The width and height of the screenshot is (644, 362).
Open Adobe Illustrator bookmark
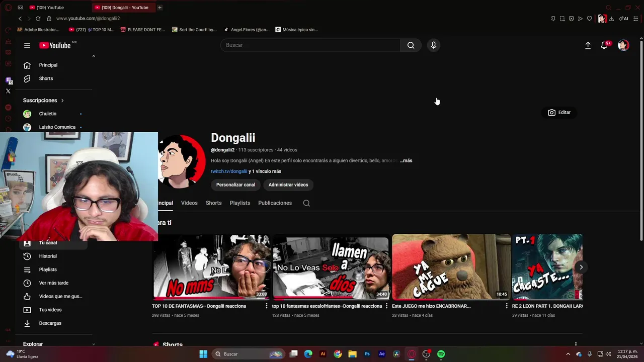[38, 30]
